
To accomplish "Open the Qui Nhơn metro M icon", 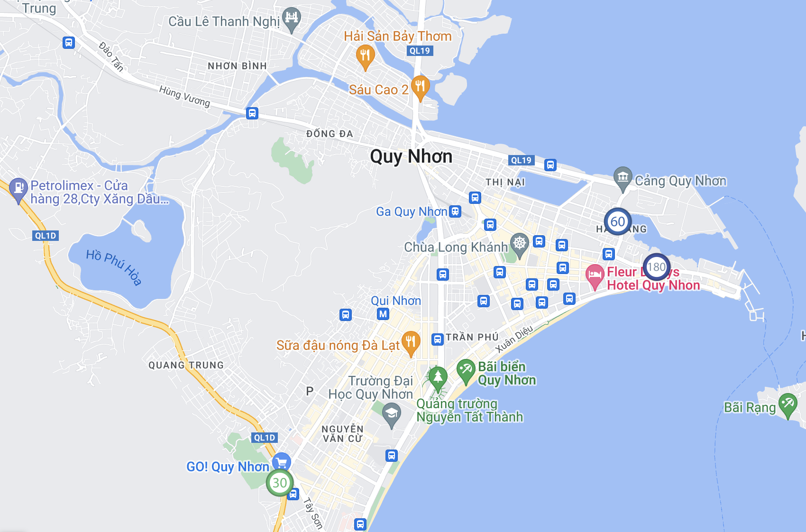I will click(x=383, y=314).
